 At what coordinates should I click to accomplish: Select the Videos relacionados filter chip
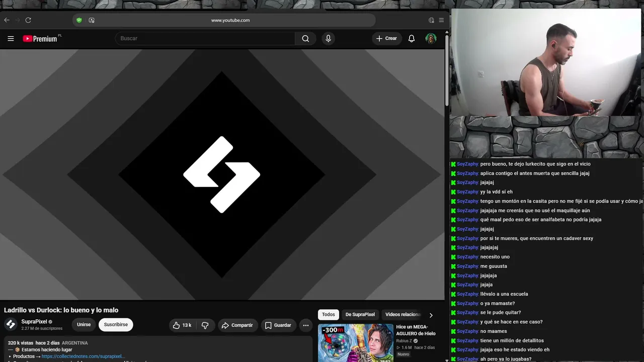[x=403, y=315]
